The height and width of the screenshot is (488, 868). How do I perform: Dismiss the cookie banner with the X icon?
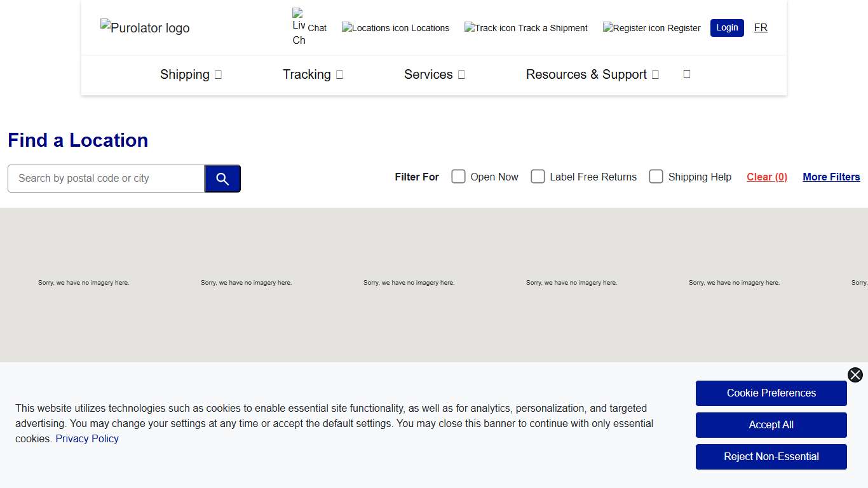[855, 375]
